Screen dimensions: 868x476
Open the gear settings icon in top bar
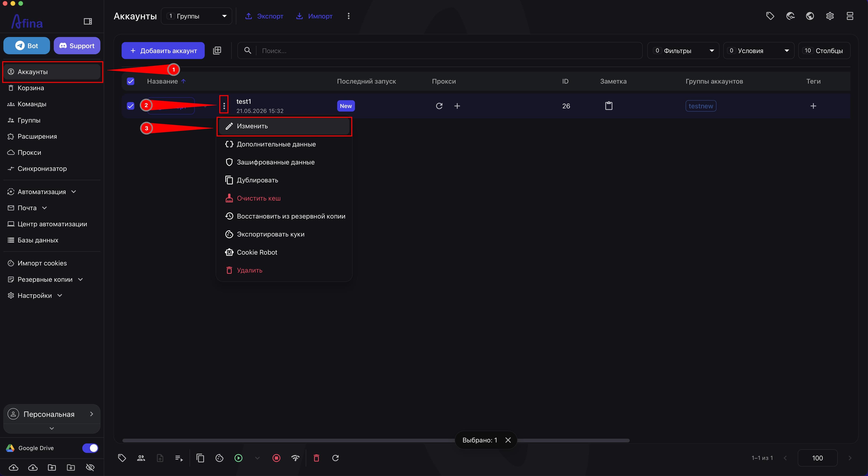830,16
